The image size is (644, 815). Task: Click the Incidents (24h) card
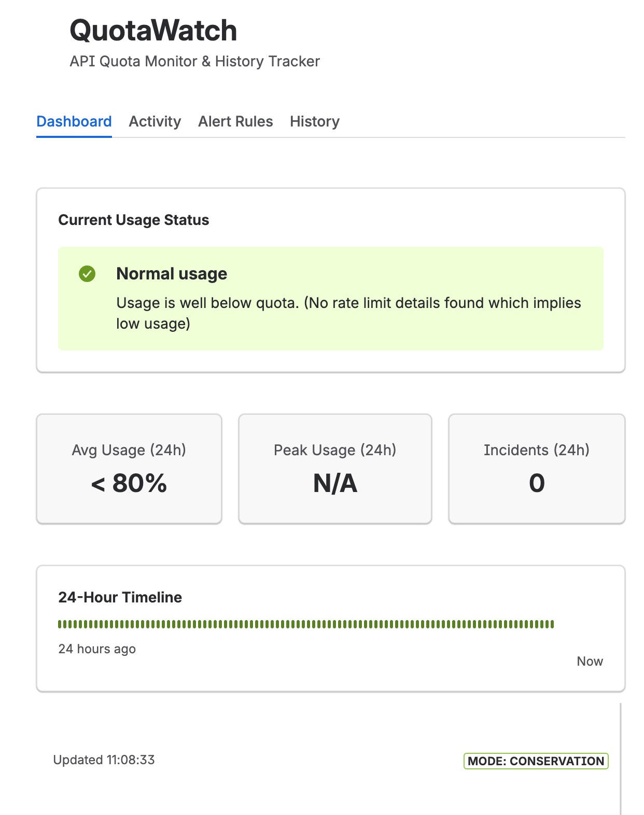coord(537,469)
